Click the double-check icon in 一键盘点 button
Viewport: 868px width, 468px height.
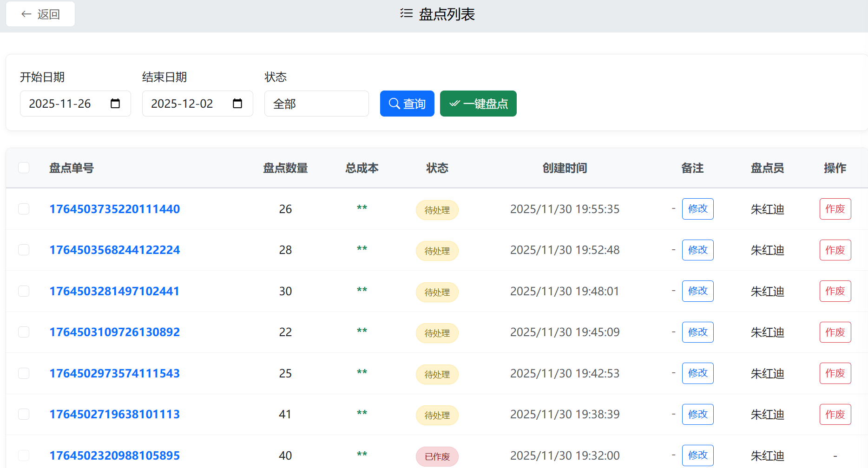455,104
